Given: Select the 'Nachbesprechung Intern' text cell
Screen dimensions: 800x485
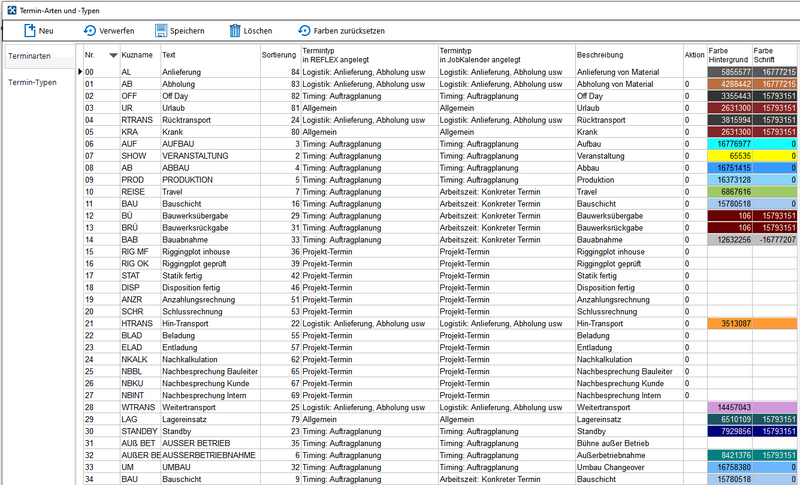Looking at the screenshot, I should (211, 396).
